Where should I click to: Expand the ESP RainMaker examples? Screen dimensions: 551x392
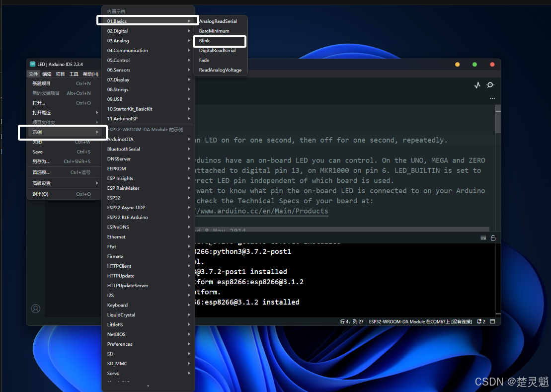148,188
